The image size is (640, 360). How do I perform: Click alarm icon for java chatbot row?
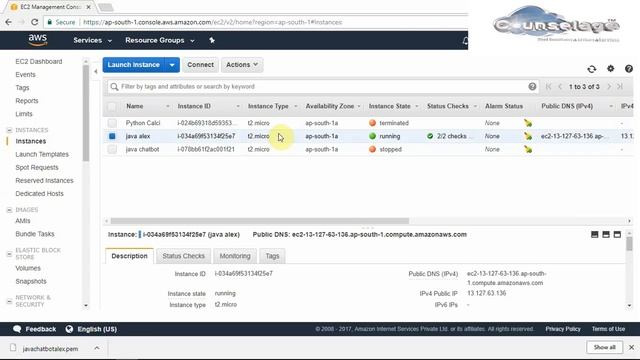[528, 149]
